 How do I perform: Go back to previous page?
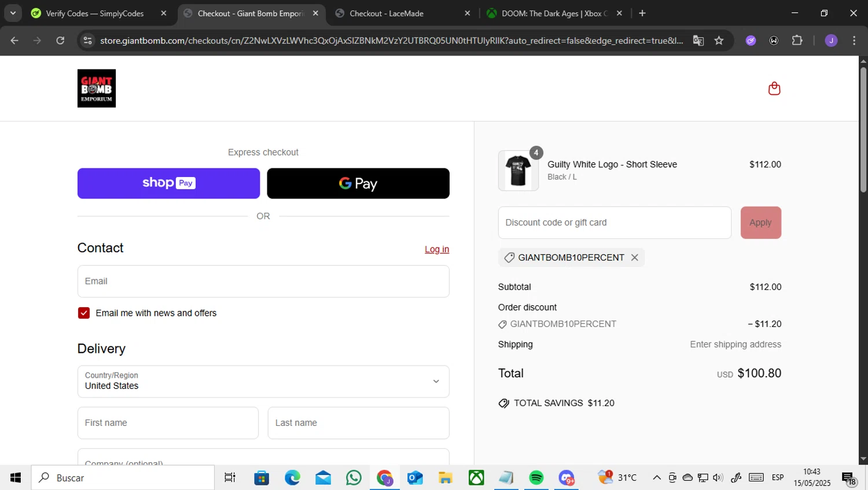[x=14, y=40]
